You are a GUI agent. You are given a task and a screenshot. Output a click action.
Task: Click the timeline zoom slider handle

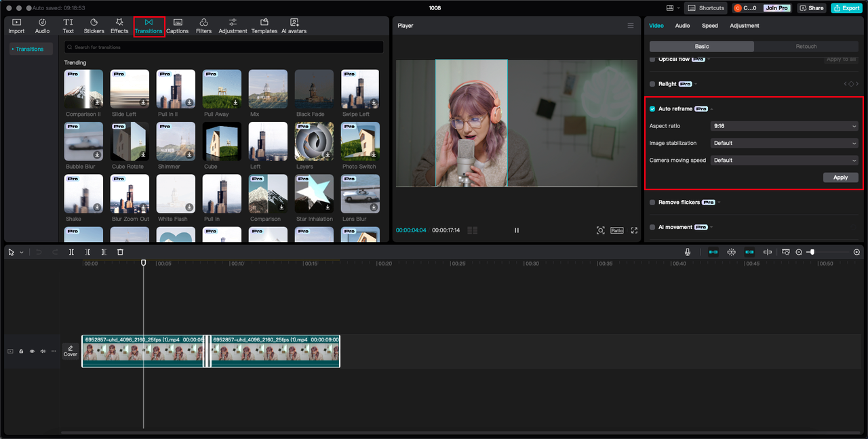point(812,252)
